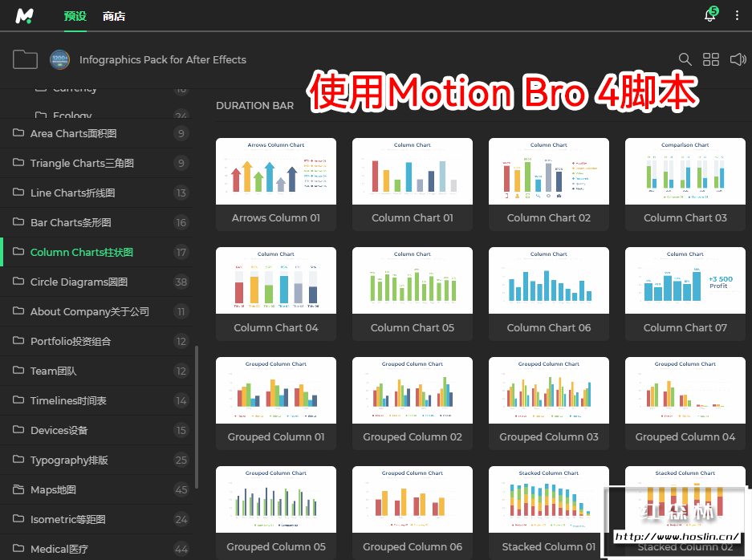Image resolution: width=752 pixels, height=560 pixels.
Task: Click folder icon next to Medical
Action: [x=18, y=549]
